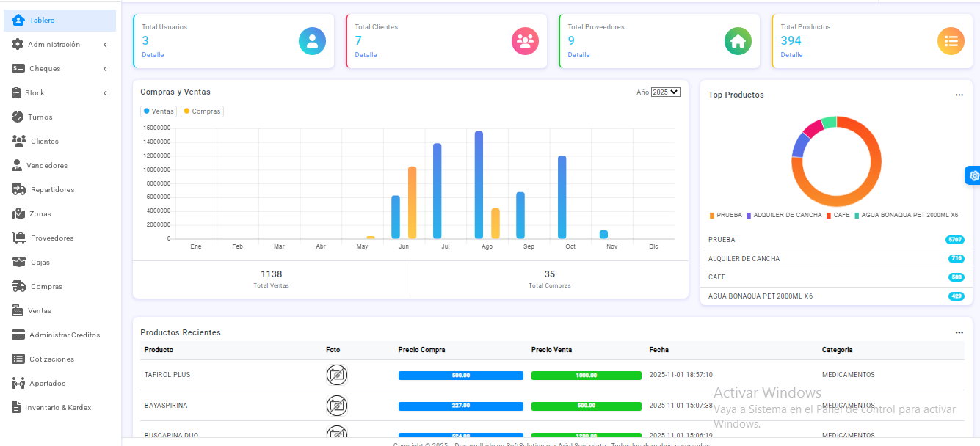
Task: Open Zonas via its map icon
Action: coord(18,213)
